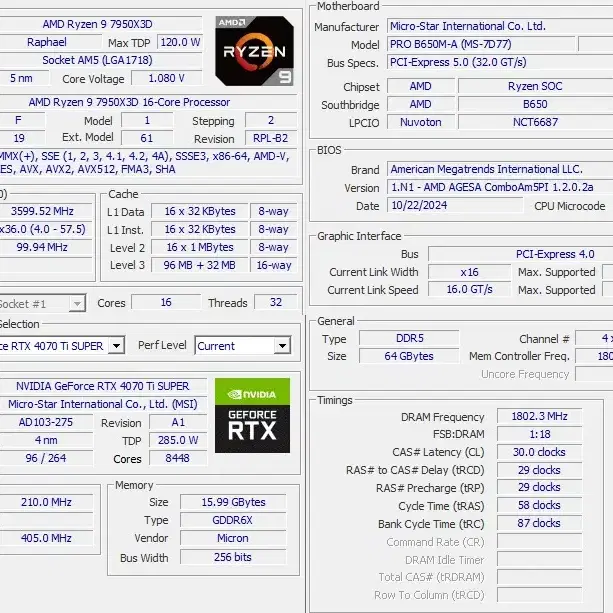Click the AMD Ryzen 9 logo

coord(255,51)
